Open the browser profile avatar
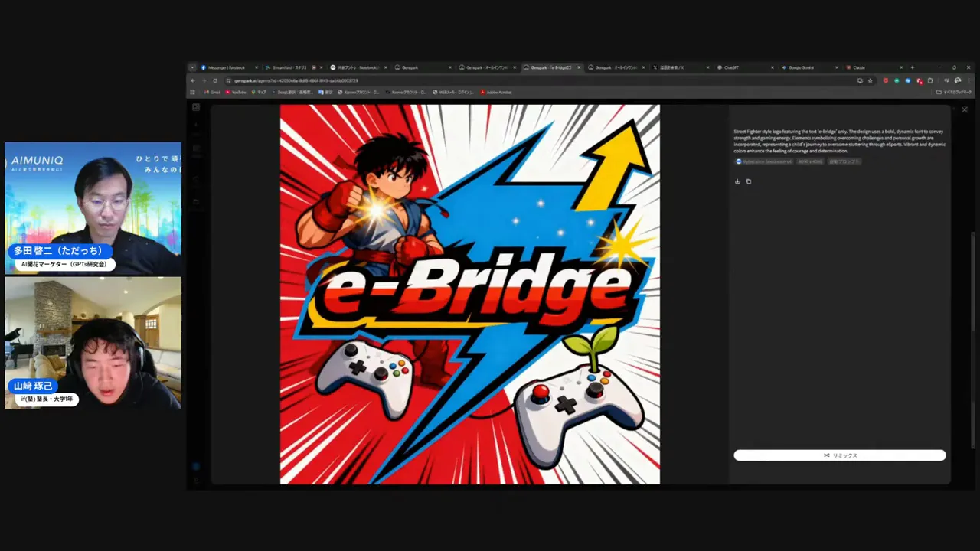The height and width of the screenshot is (551, 980). coord(958,80)
